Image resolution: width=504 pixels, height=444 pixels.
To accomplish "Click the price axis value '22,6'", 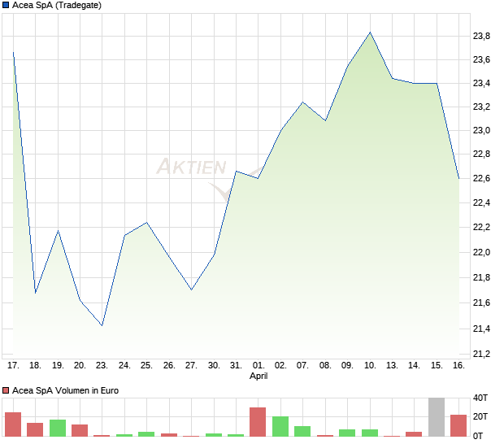I will [x=481, y=178].
